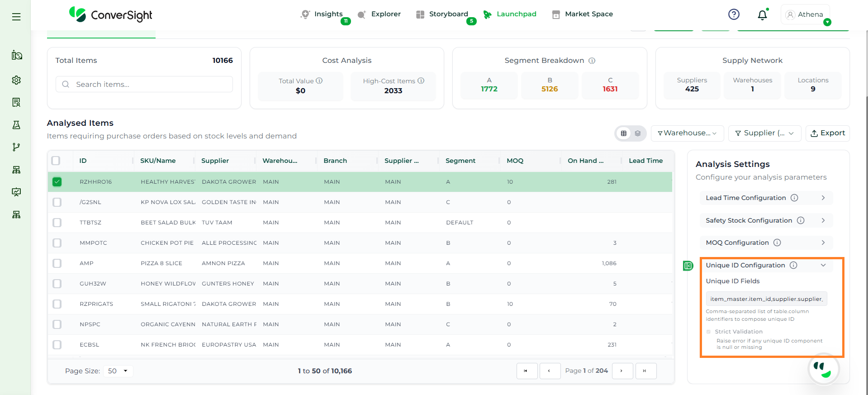
Task: Open the Page Size dropdown
Action: click(x=118, y=371)
